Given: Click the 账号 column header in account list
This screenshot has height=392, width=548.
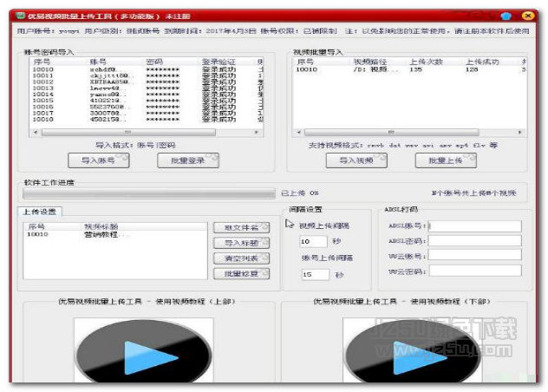Looking at the screenshot, I should (x=98, y=62).
